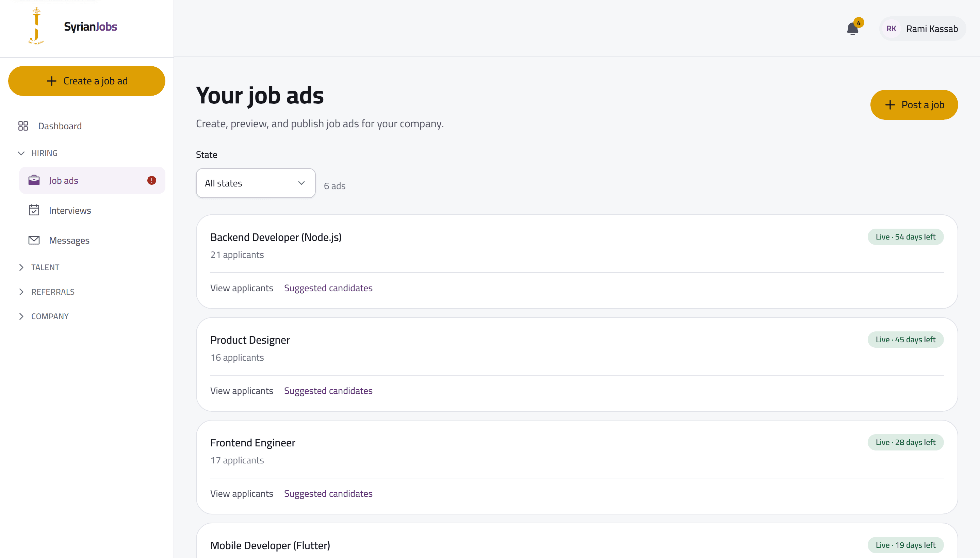Screen dimensions: 980x558
Task: Click the Dashboard grid icon
Action: 23,126
